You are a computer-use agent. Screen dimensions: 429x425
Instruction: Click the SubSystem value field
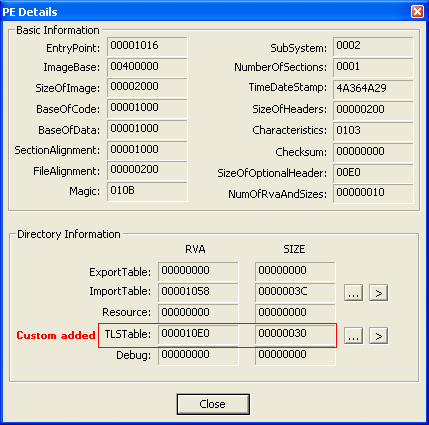click(373, 47)
